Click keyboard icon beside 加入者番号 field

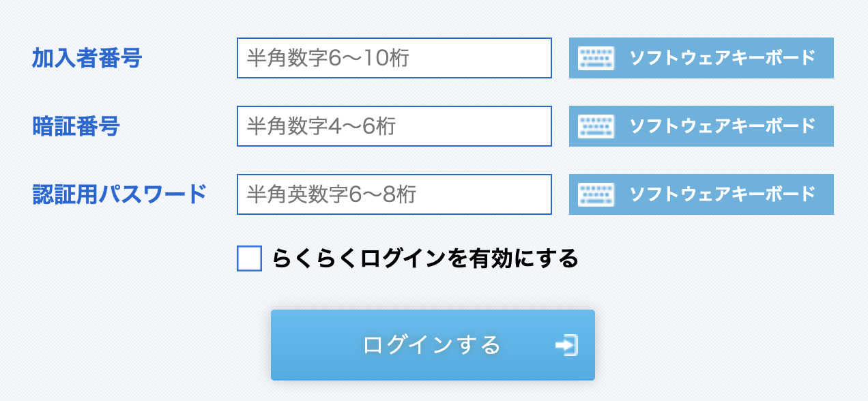click(x=596, y=58)
